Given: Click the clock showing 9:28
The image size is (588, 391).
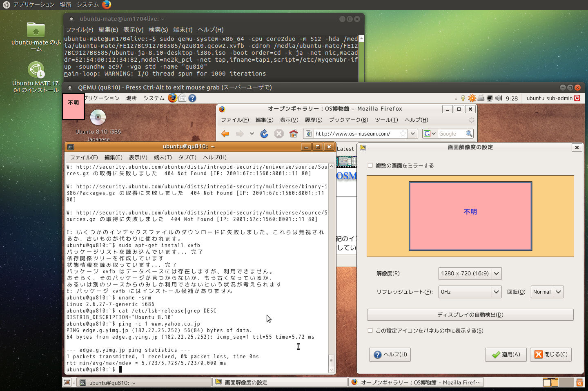Looking at the screenshot, I should (512, 98).
